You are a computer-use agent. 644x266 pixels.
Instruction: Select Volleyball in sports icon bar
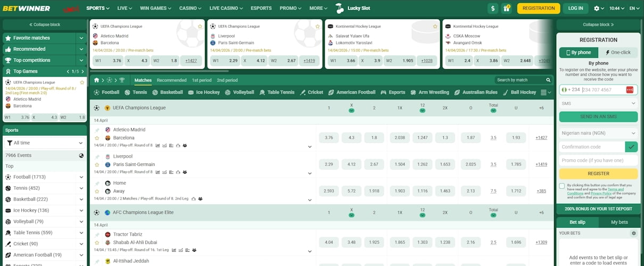pos(240,92)
